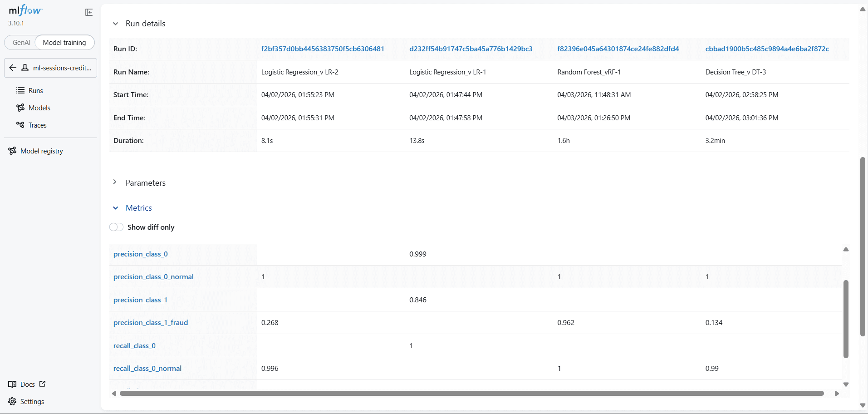Viewport: 868px width, 414px height.
Task: Open the Runs list icon in sidebar
Action: pos(21,90)
